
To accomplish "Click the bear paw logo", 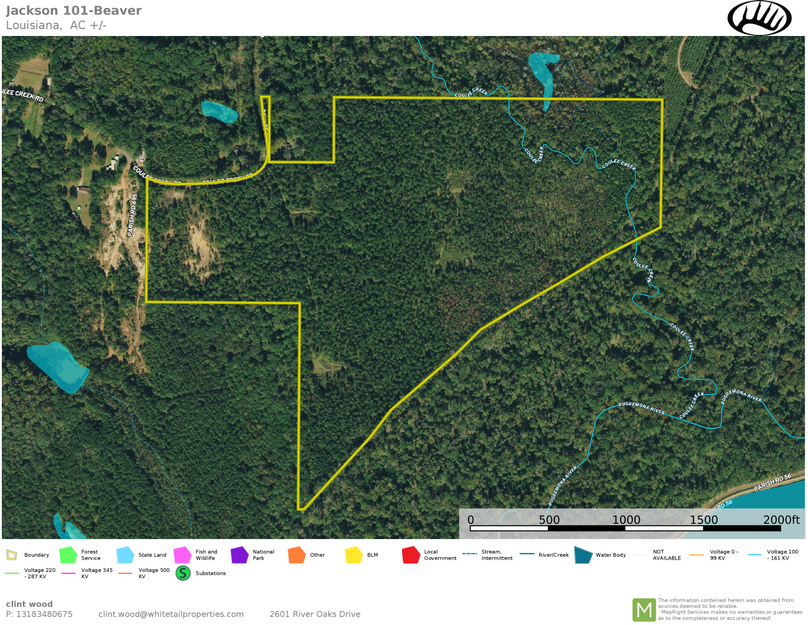I will [760, 17].
